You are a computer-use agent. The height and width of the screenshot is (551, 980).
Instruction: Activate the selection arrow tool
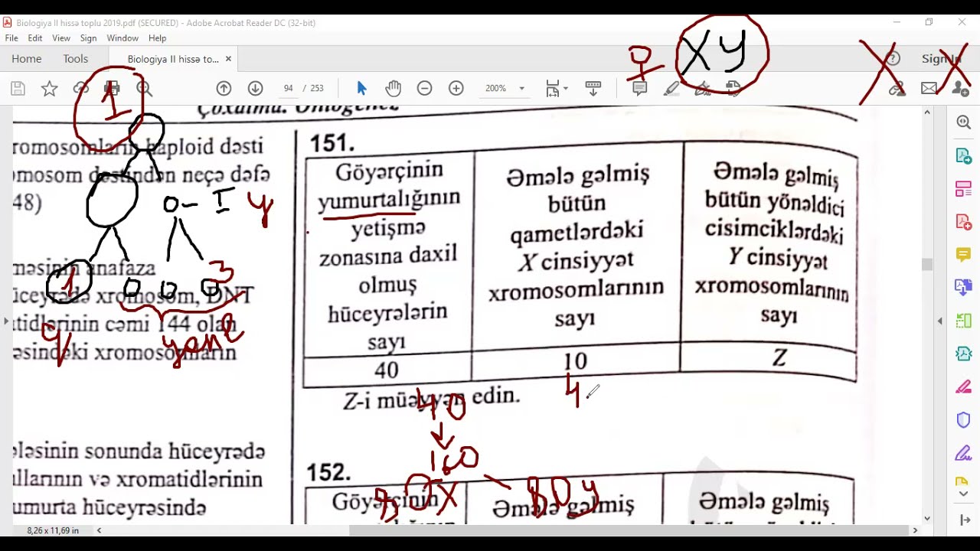click(x=362, y=89)
